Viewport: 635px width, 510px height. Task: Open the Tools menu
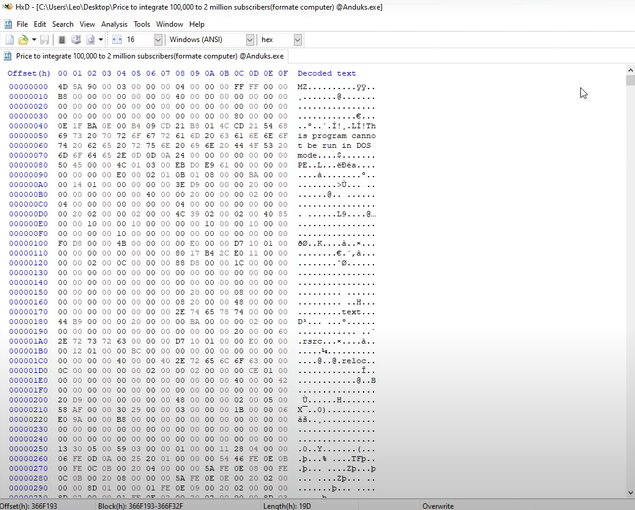142,24
